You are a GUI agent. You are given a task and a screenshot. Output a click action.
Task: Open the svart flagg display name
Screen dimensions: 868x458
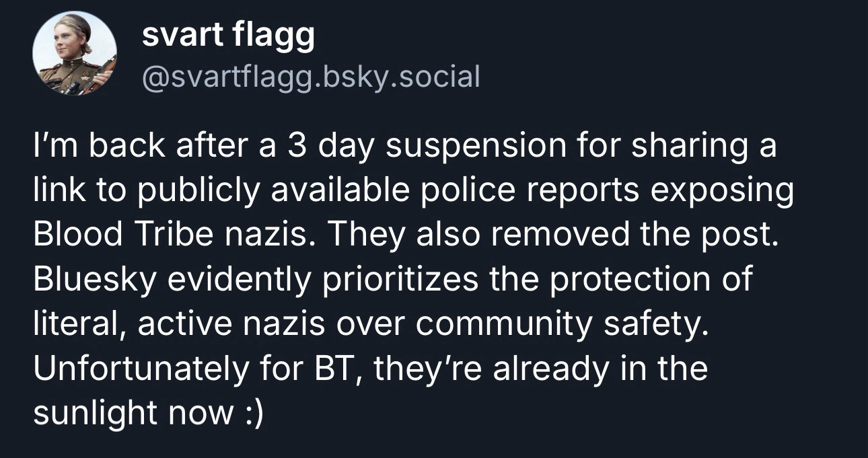tap(228, 36)
